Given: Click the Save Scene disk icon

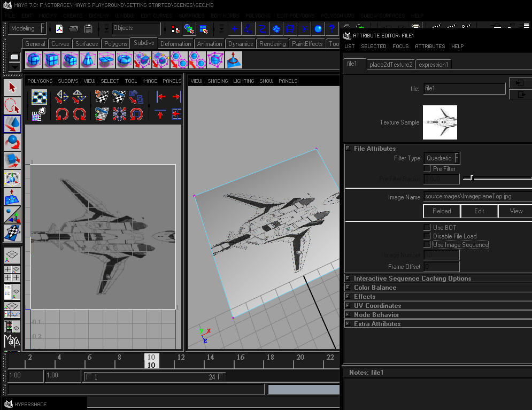Looking at the screenshot, I should (x=88, y=29).
